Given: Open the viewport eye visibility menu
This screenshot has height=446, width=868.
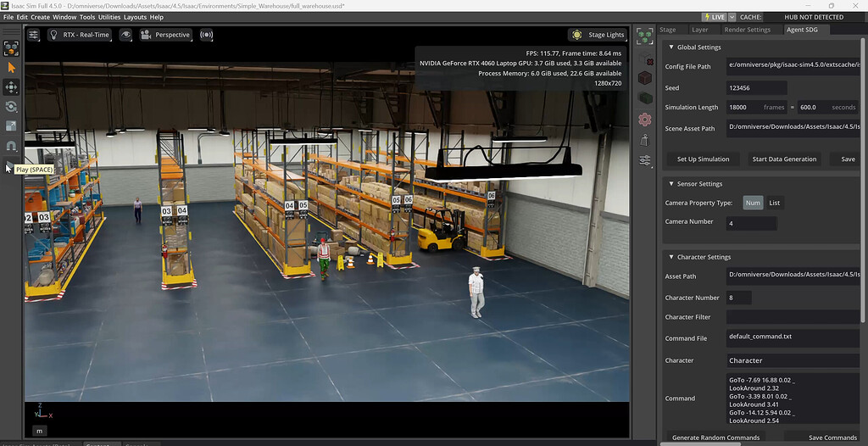Looking at the screenshot, I should [125, 35].
